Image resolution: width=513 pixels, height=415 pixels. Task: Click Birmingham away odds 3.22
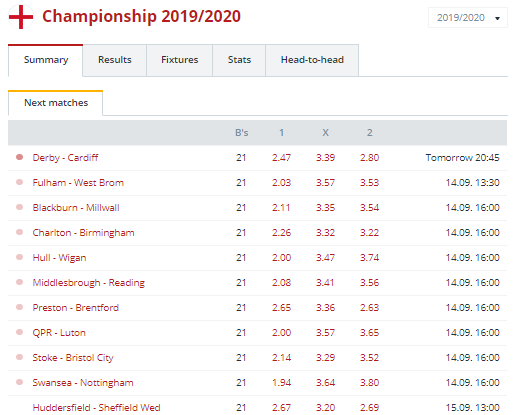click(x=369, y=233)
